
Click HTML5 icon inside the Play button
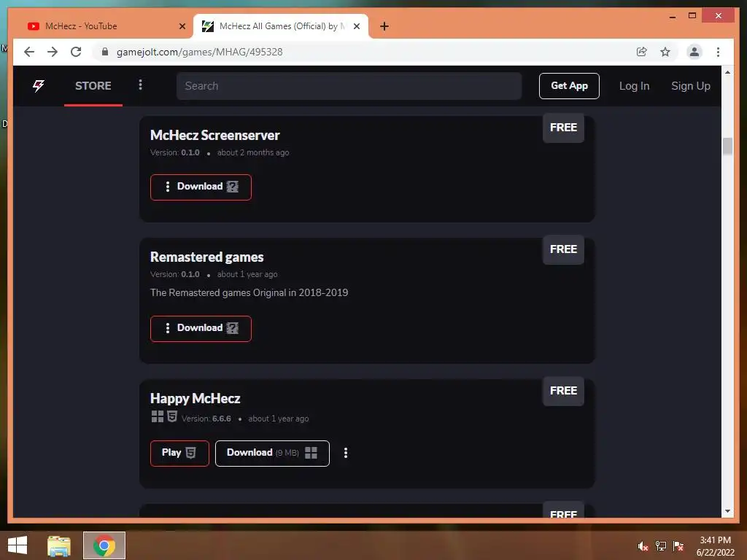point(190,453)
